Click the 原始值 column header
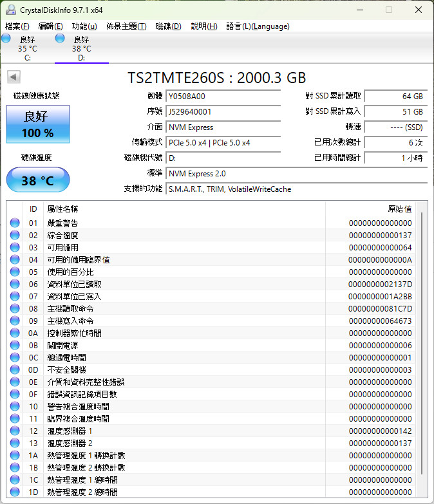Screen dimensions: 434x504 coord(370,209)
